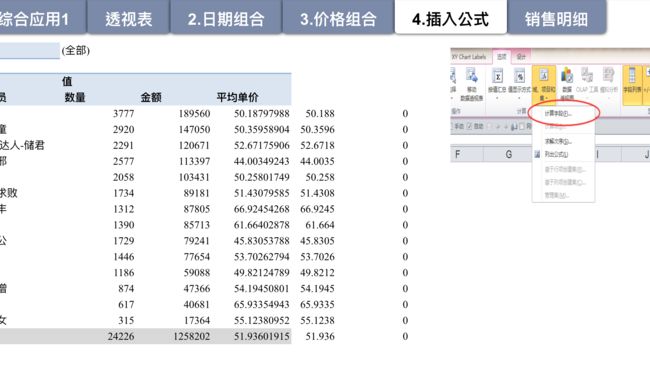Select the 4.插入公式 tab
650x366 pixels.
point(451,17)
